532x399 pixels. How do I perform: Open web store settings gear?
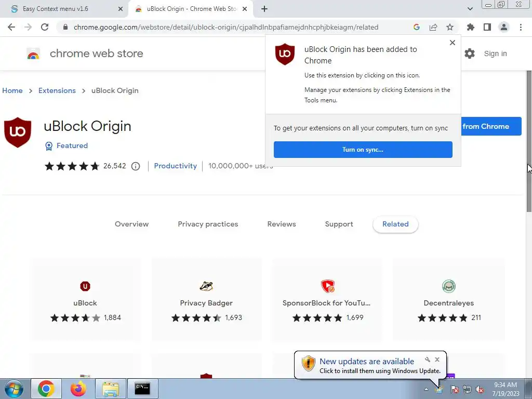pyautogui.click(x=470, y=54)
